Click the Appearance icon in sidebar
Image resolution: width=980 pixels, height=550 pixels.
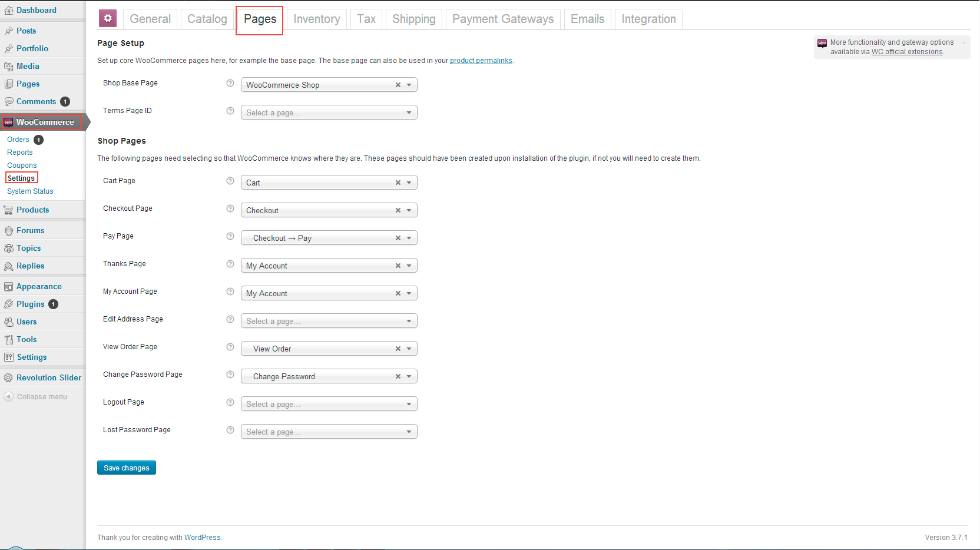(x=9, y=286)
